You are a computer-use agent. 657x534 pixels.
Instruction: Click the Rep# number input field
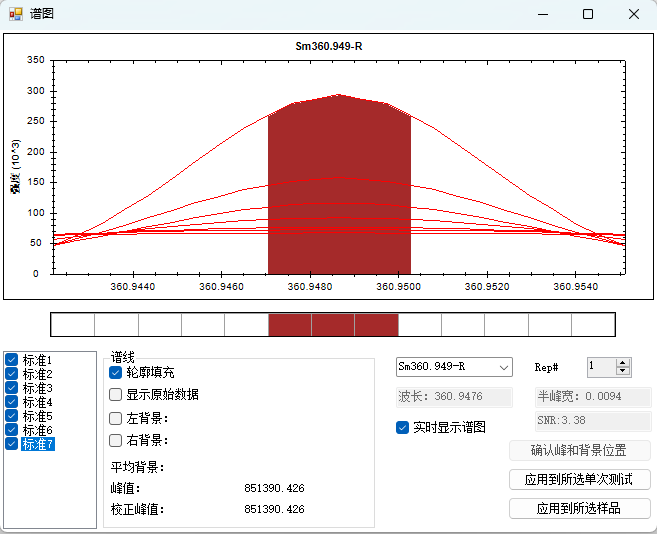[x=600, y=367]
